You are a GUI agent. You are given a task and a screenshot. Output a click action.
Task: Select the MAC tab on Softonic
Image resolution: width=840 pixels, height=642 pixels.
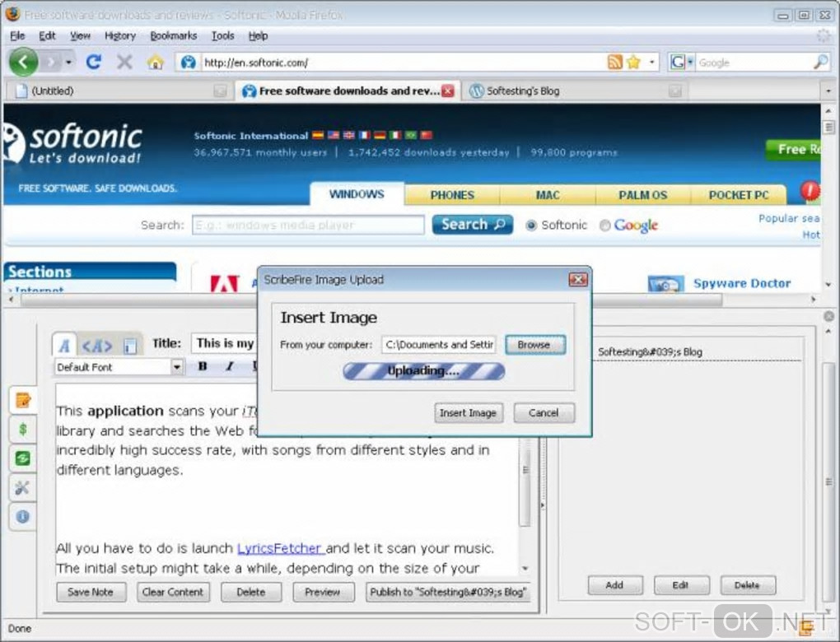click(x=548, y=195)
